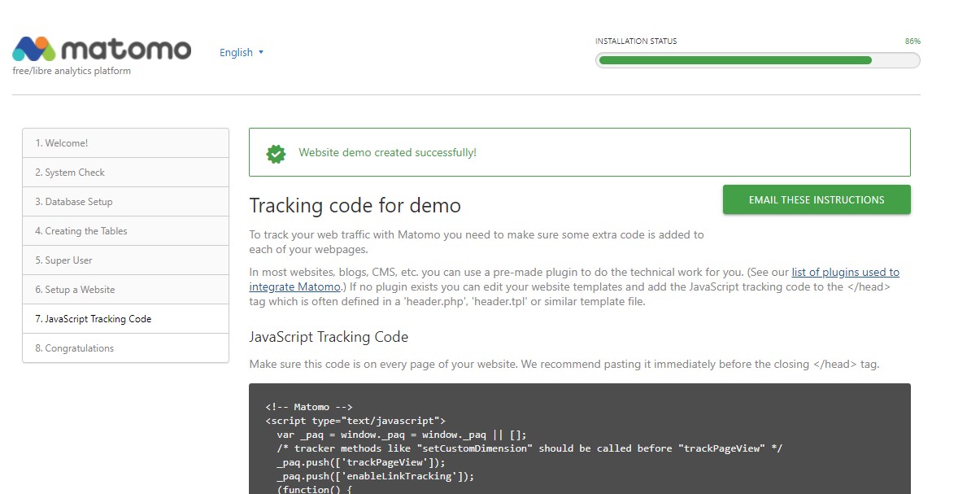The image size is (980, 494).
Task: Open step 6. Setup a Website
Action: click(x=125, y=290)
